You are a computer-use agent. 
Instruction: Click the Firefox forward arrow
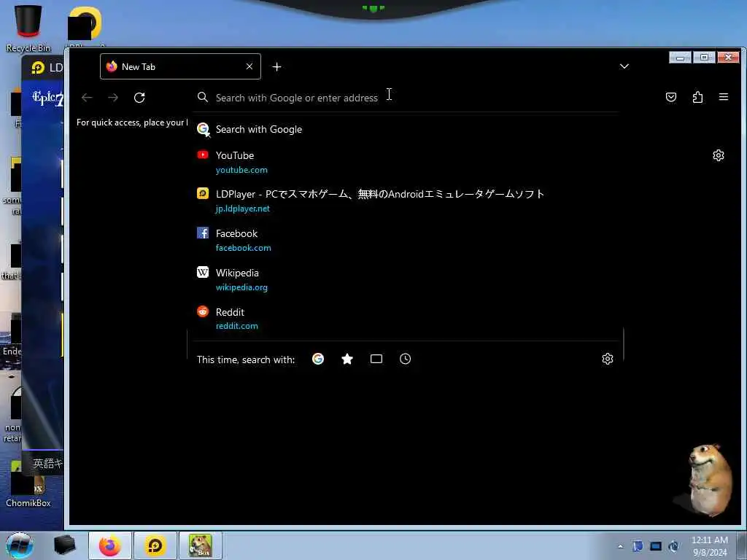click(113, 98)
